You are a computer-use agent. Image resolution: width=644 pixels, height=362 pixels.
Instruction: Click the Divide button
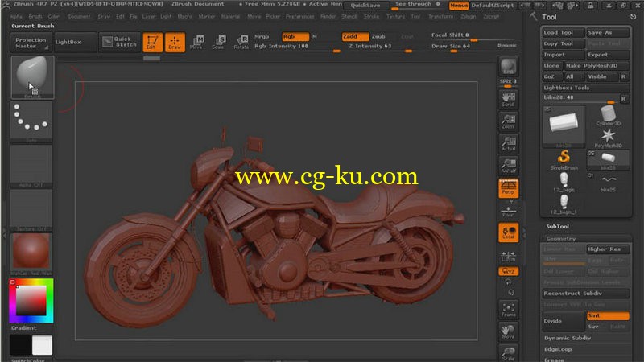click(563, 321)
